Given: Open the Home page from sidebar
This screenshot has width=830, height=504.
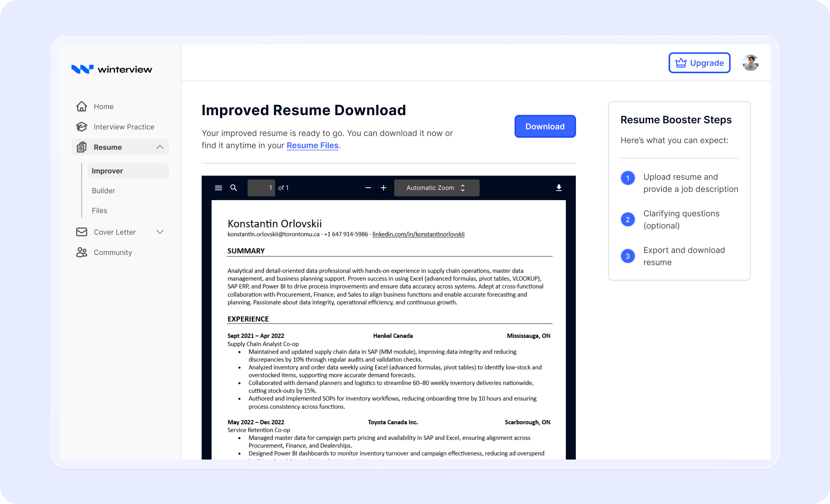Looking at the screenshot, I should point(120,106).
